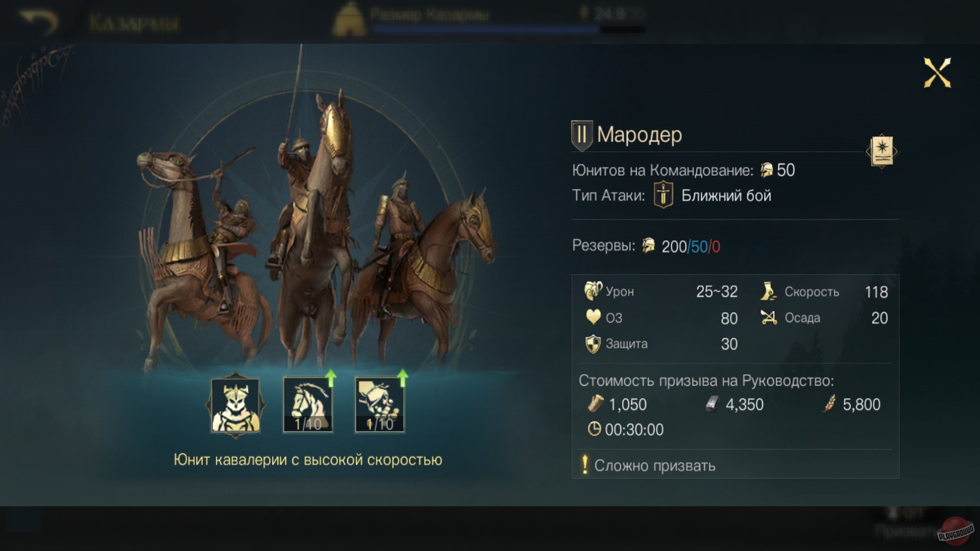Click the Сложно призвать warning text
This screenshot has width=980, height=551.
(x=655, y=465)
